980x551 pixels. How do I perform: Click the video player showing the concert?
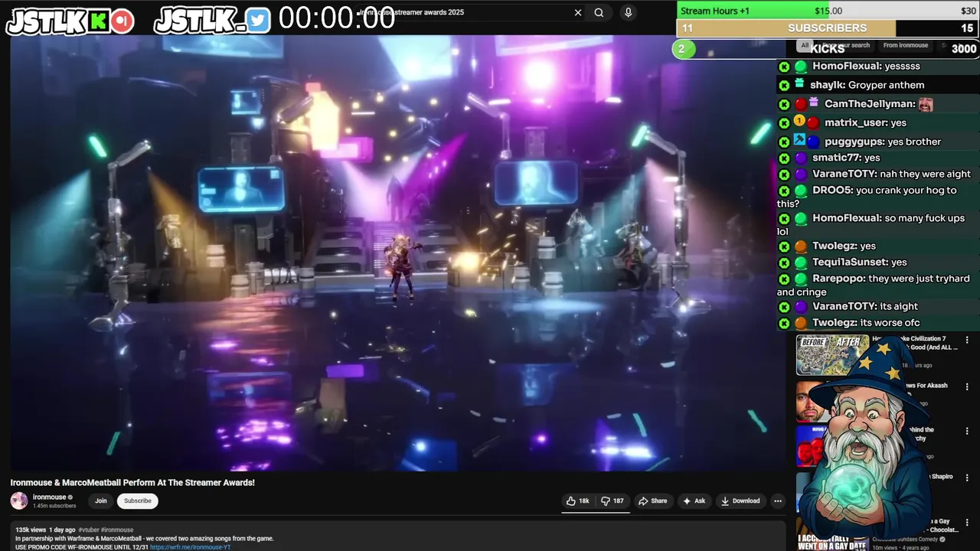tap(398, 253)
